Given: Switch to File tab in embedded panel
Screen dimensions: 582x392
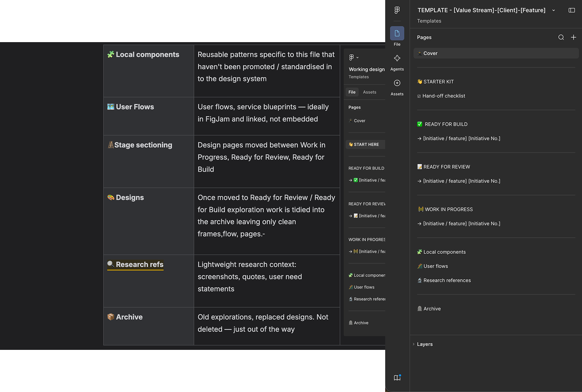Looking at the screenshot, I should [352, 92].
